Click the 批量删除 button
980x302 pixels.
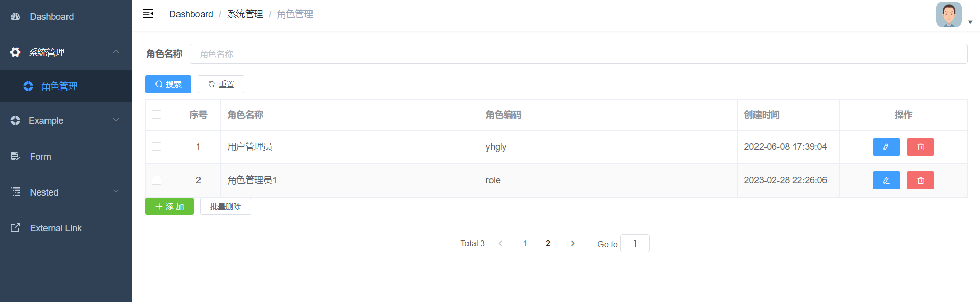tap(226, 206)
